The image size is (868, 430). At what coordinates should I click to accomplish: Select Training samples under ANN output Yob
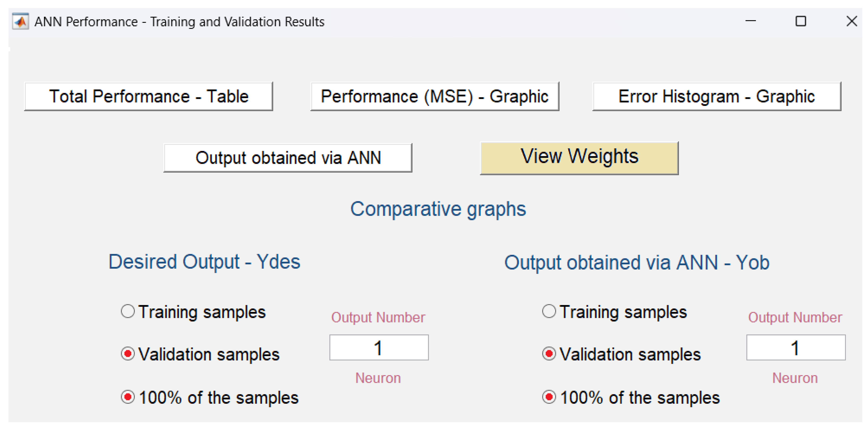[x=549, y=311]
